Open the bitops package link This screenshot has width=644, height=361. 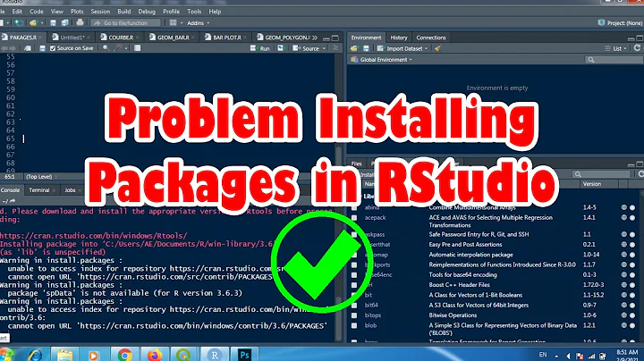click(372, 315)
